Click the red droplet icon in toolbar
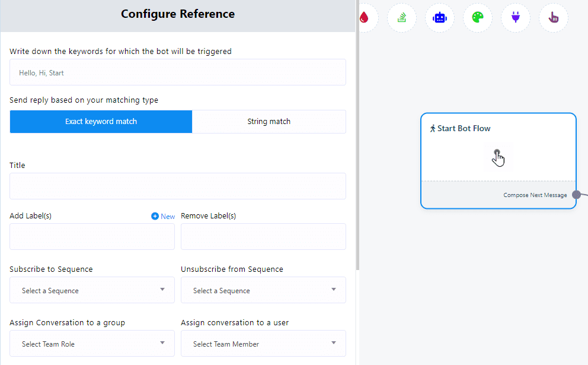This screenshot has height=365, width=588. click(365, 18)
